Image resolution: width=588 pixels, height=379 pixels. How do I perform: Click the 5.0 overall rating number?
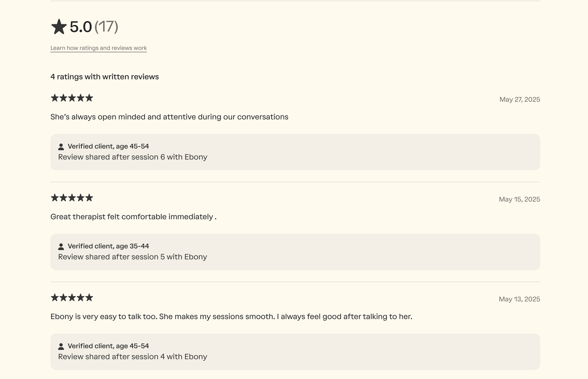[81, 27]
